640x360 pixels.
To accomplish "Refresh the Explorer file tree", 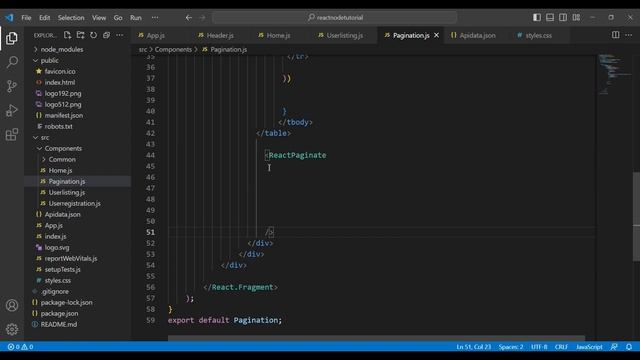I will click(93, 35).
